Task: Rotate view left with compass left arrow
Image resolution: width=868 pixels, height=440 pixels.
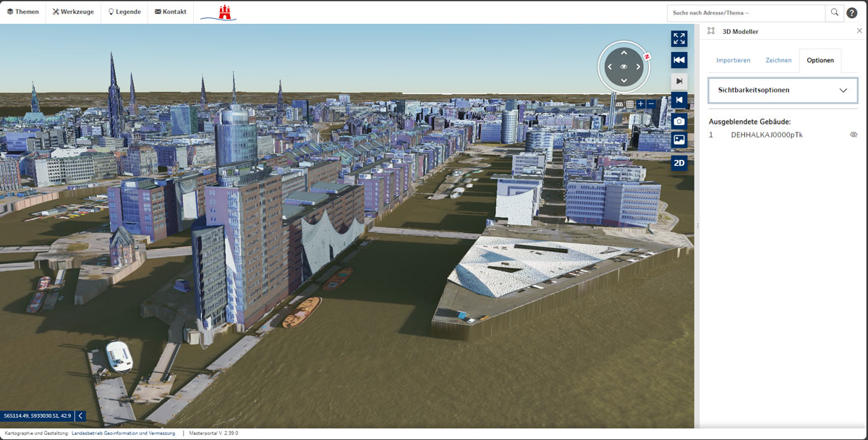Action: tap(610, 67)
